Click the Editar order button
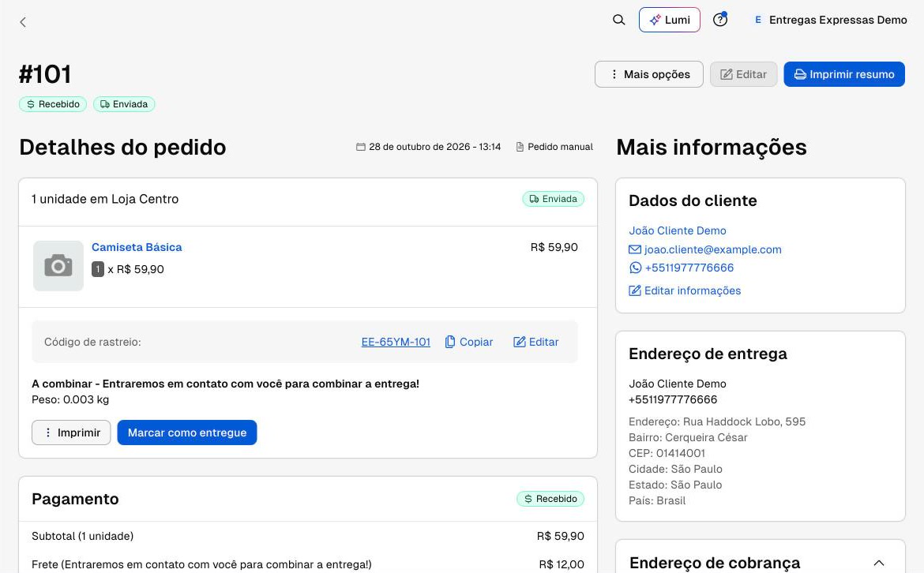Viewport: 924px width, 573px height. [744, 74]
